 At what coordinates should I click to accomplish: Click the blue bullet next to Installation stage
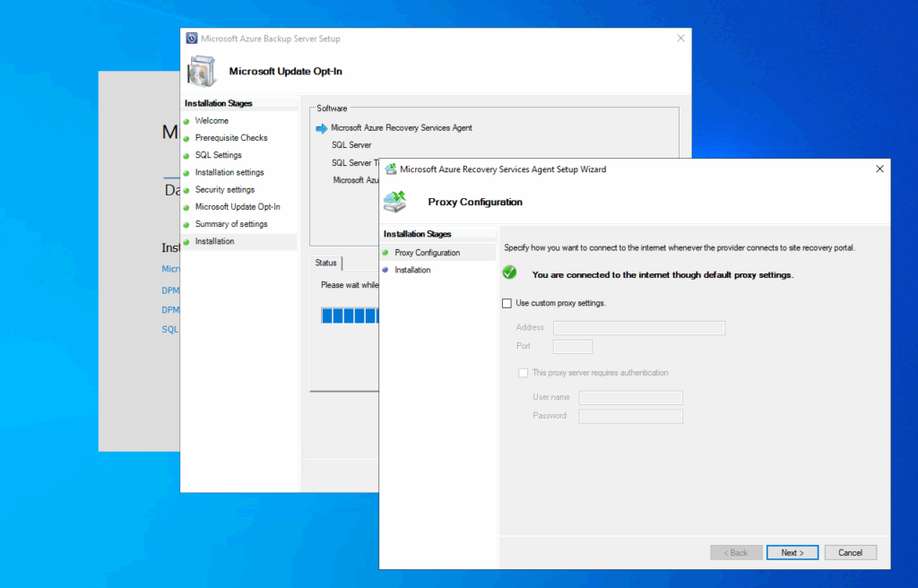[x=385, y=270]
